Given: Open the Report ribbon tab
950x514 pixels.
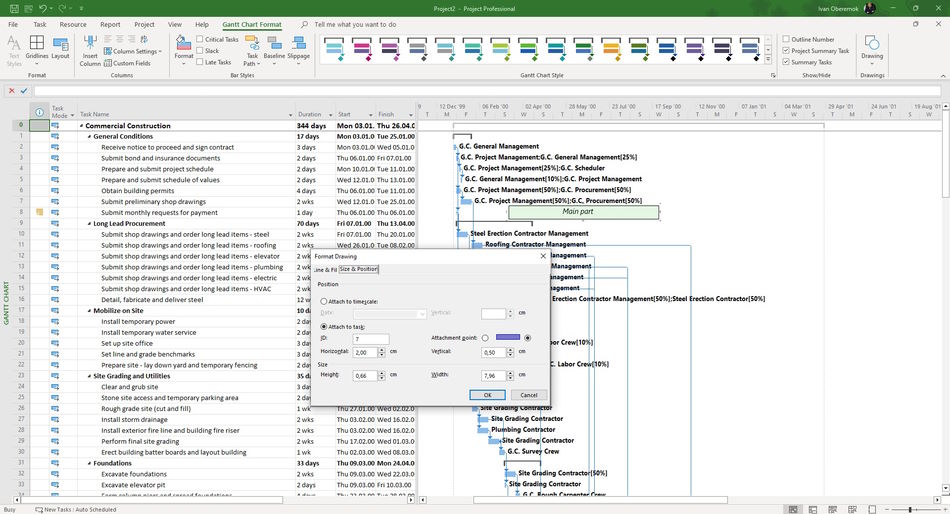Looking at the screenshot, I should click(x=110, y=25).
